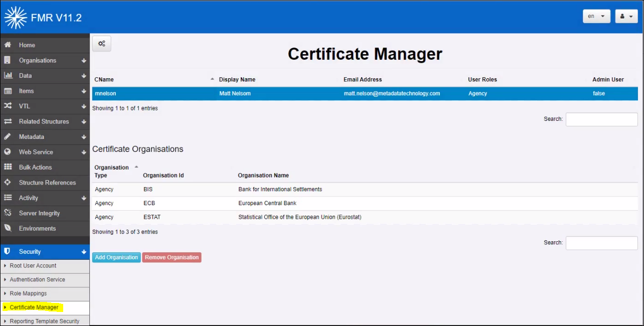Click the Add Organisation button

pos(116,257)
